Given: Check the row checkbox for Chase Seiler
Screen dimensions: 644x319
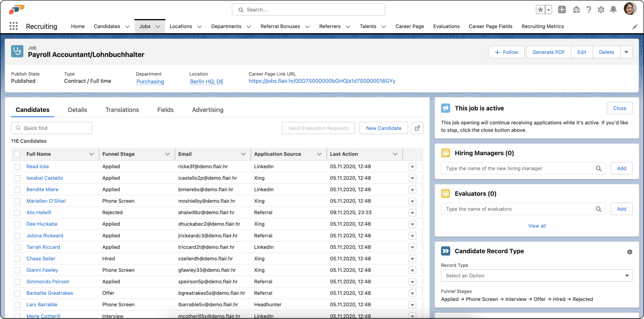Looking at the screenshot, I should [17, 259].
